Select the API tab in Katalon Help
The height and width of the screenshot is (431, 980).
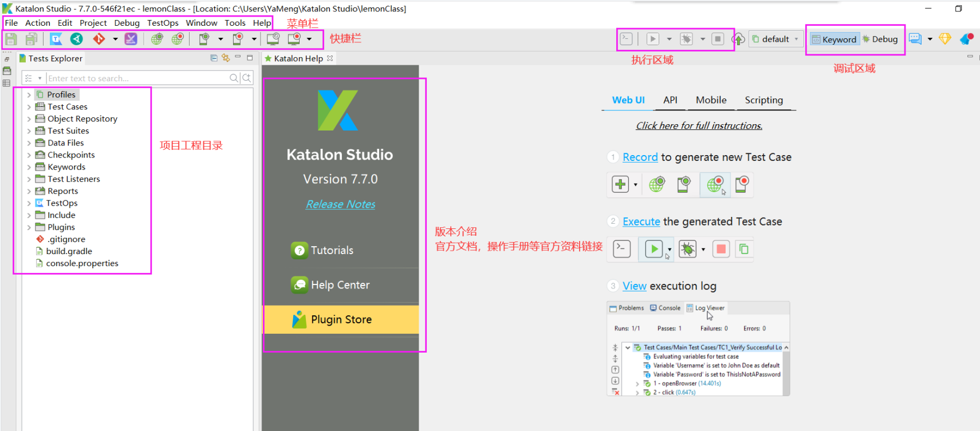click(x=670, y=100)
